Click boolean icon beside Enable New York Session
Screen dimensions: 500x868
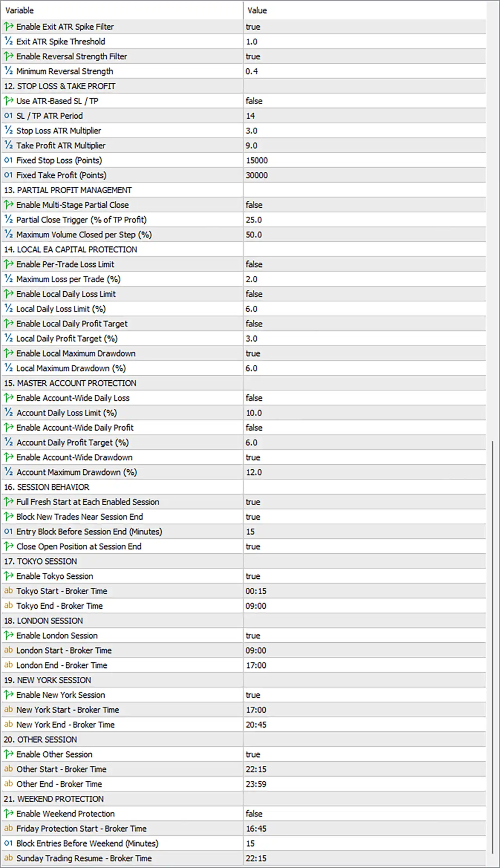pos(9,695)
